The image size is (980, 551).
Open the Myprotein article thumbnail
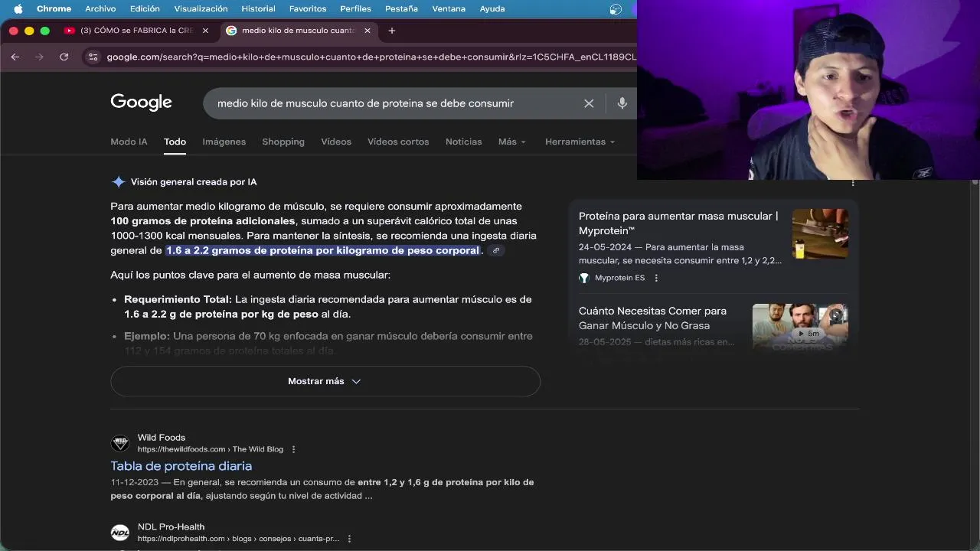click(x=820, y=233)
